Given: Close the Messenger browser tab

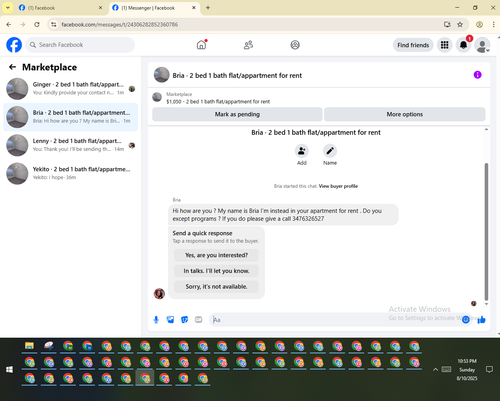Looking at the screenshot, I should click(x=194, y=8).
